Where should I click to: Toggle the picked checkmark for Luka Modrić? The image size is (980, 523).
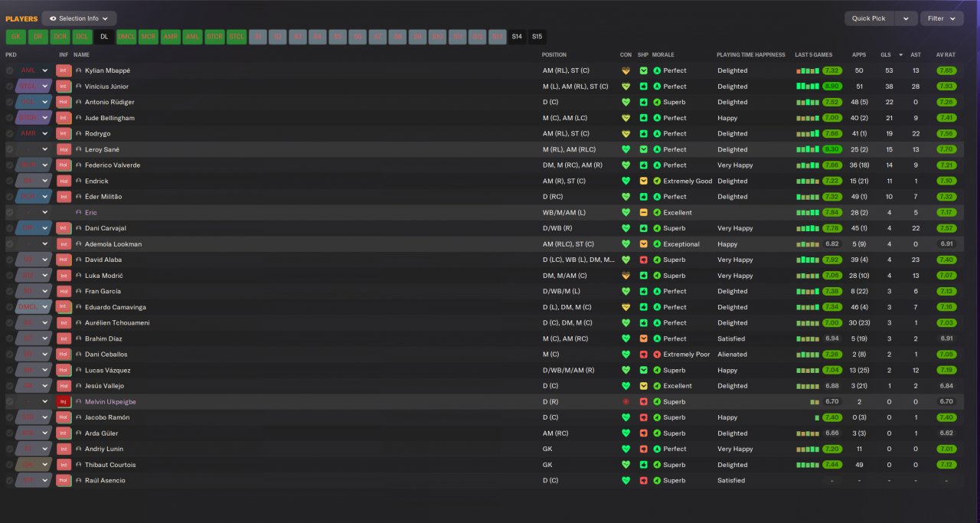point(9,276)
